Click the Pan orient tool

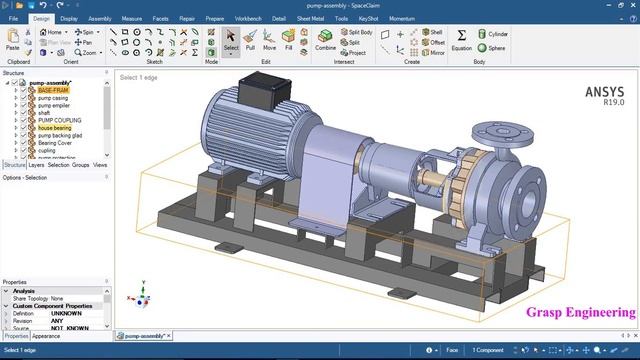click(83, 42)
